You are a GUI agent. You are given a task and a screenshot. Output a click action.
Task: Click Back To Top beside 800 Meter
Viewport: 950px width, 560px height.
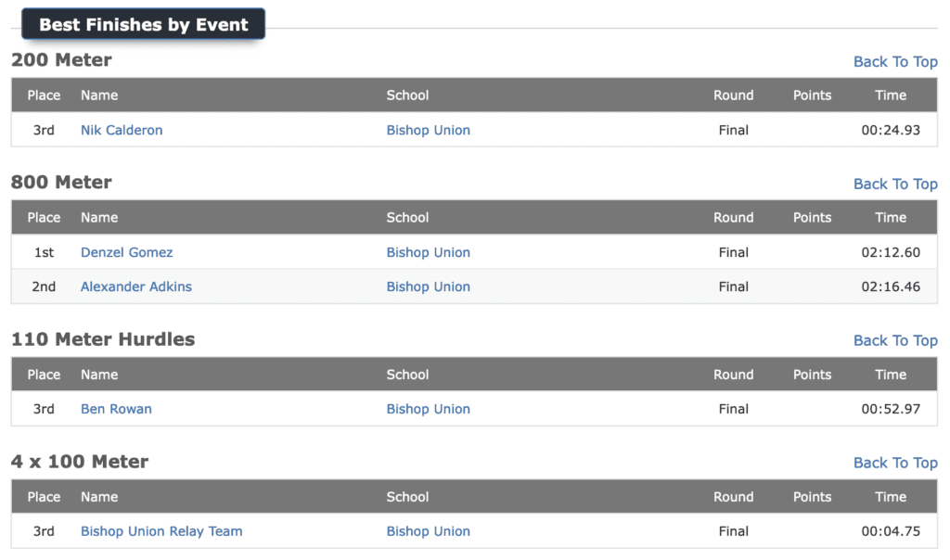pyautogui.click(x=895, y=185)
